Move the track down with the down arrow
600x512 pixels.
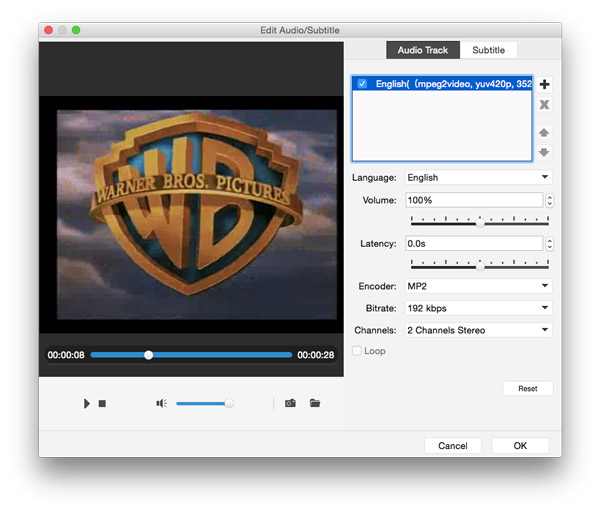pos(544,152)
